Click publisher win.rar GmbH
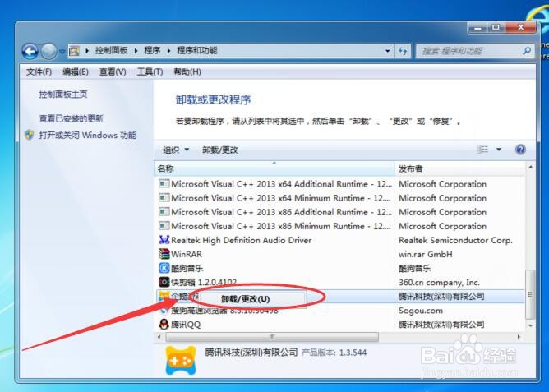This screenshot has height=392, width=549. tap(426, 254)
